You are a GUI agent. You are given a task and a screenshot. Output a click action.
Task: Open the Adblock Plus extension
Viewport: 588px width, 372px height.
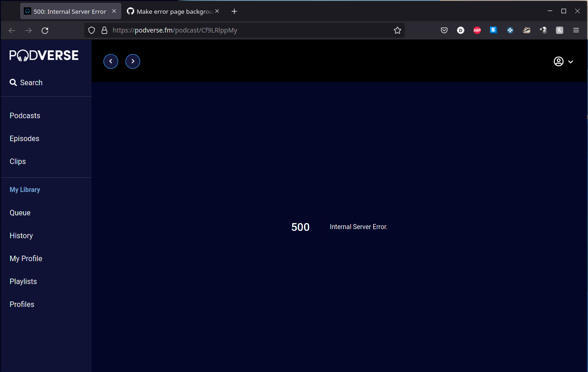[x=477, y=30]
